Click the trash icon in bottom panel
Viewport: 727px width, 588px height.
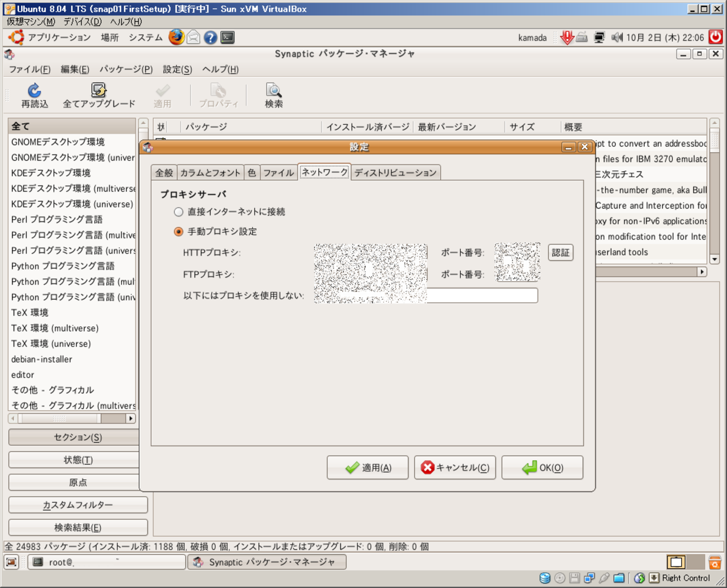tap(715, 562)
